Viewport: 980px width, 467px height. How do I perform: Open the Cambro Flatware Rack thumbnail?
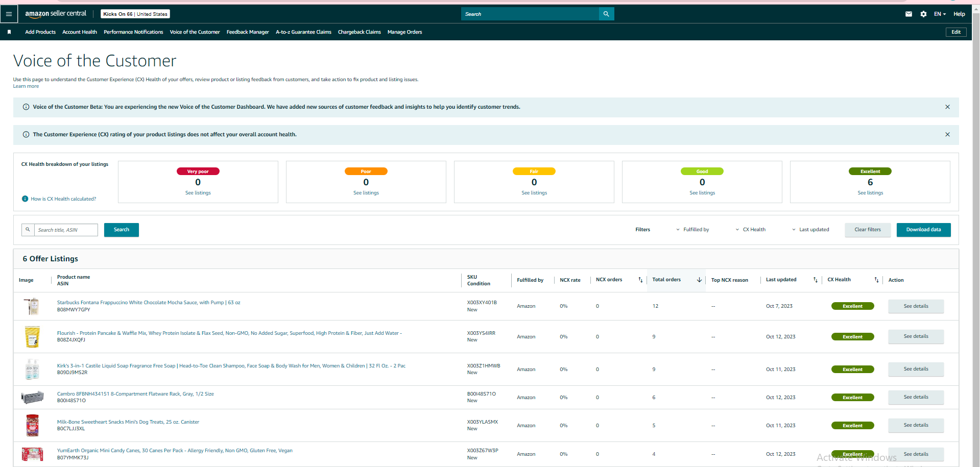[32, 397]
